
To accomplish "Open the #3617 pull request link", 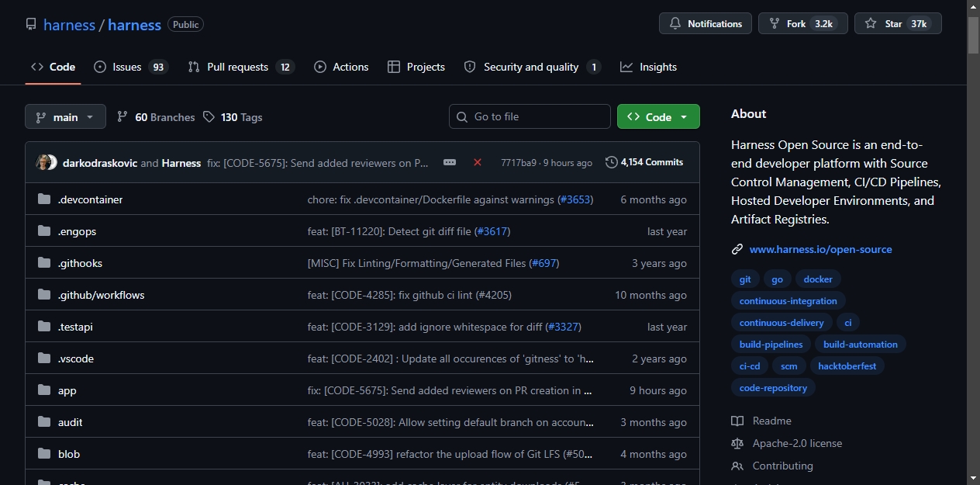I will [493, 231].
